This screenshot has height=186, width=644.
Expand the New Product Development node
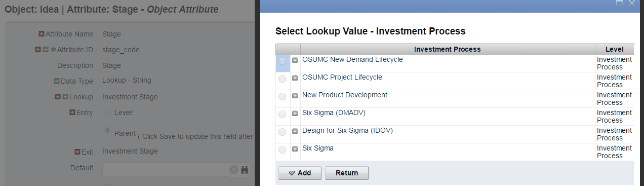pos(295,96)
